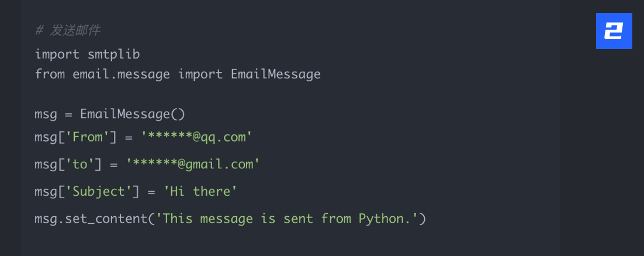Click the word 'sent' in the content string
644x256 pixels.
click(299, 219)
